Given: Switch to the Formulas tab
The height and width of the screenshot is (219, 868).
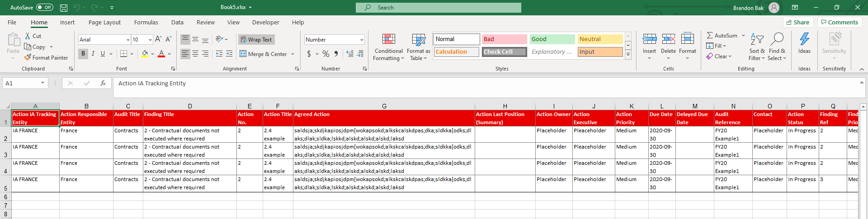Looking at the screenshot, I should pos(146,23).
